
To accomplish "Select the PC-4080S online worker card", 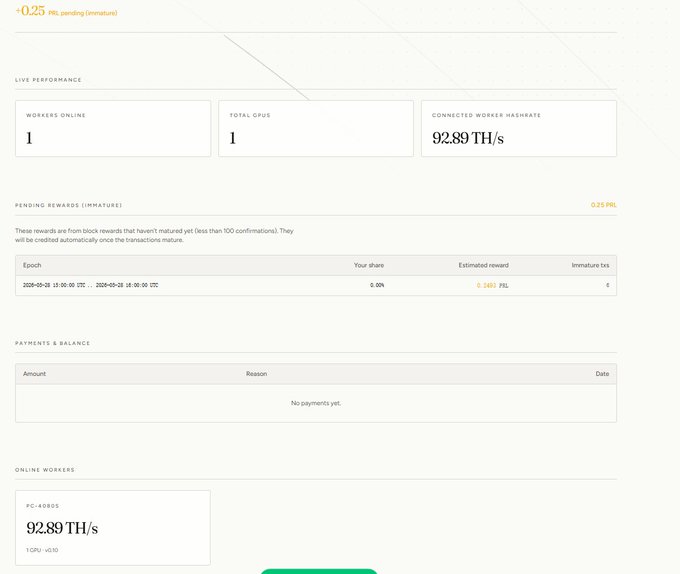I will [x=113, y=528].
